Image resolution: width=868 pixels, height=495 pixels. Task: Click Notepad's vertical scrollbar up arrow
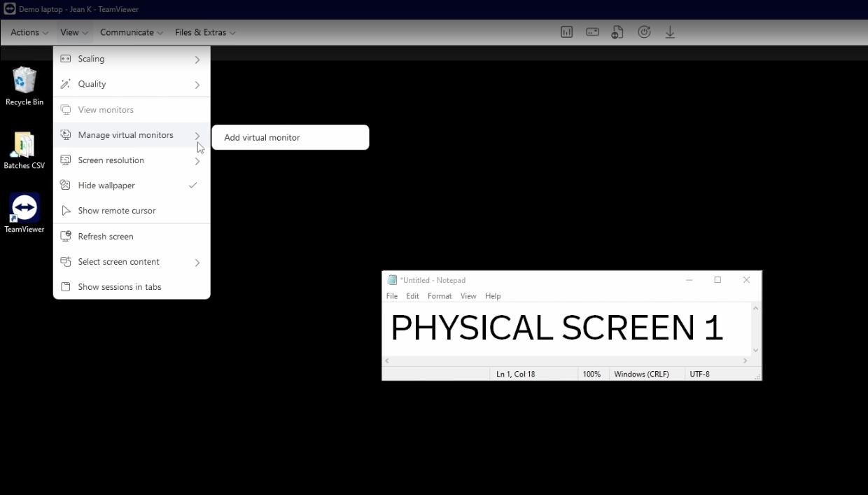756,308
